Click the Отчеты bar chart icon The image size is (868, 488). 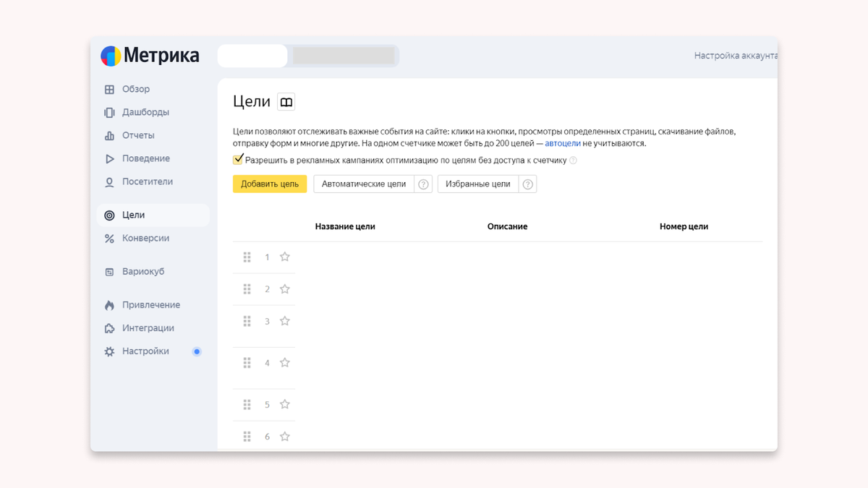click(109, 136)
